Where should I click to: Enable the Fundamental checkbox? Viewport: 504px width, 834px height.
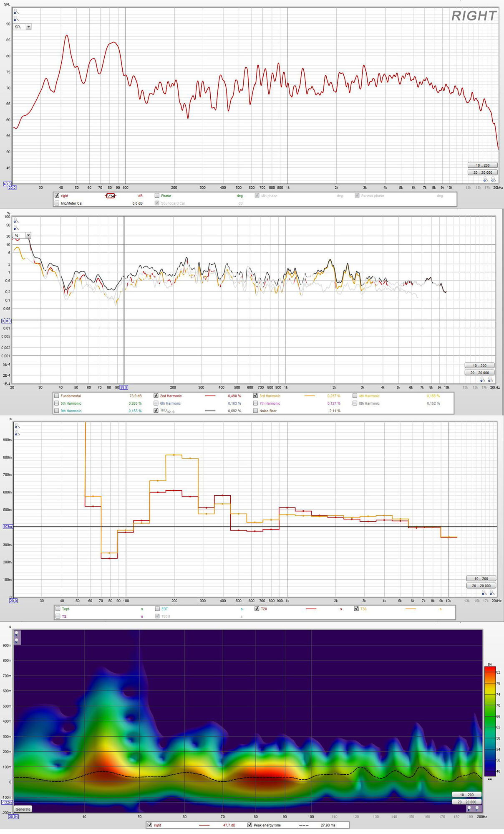(x=57, y=395)
